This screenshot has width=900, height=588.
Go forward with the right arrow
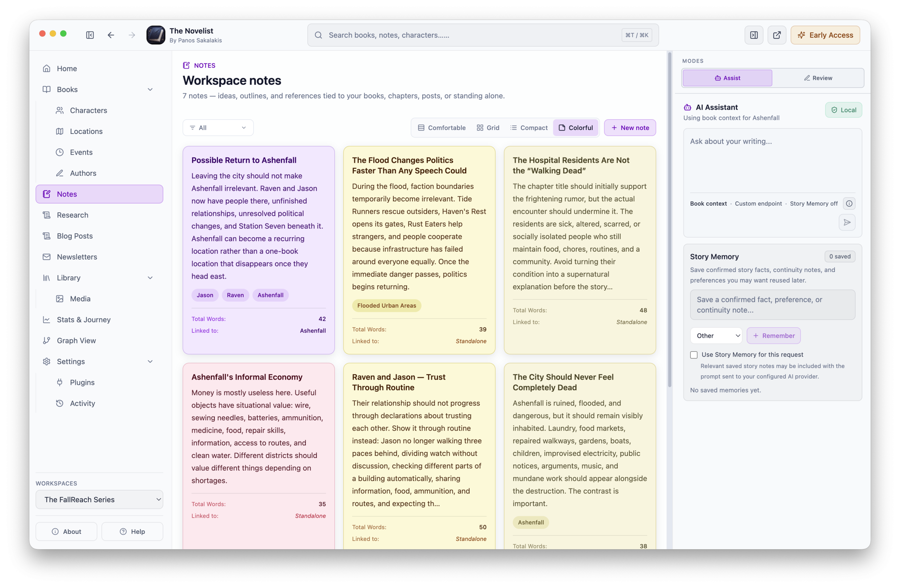click(131, 35)
